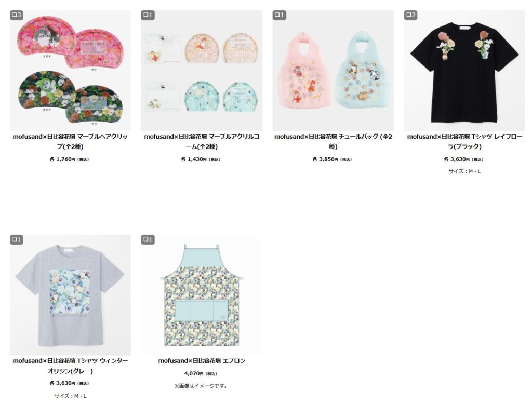Image resolution: width=532 pixels, height=404 pixels.
Task: Open mofusand×日比谷花壇 マーブルヘアクリップ title link
Action: tap(70, 141)
